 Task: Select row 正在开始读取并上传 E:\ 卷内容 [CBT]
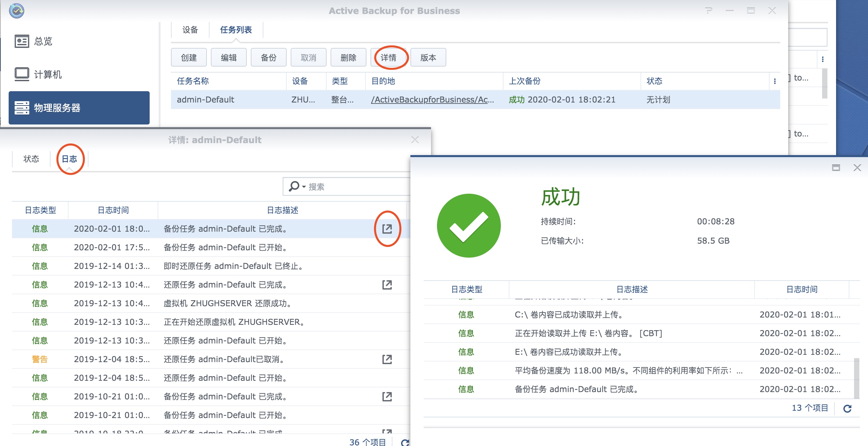tap(639, 334)
